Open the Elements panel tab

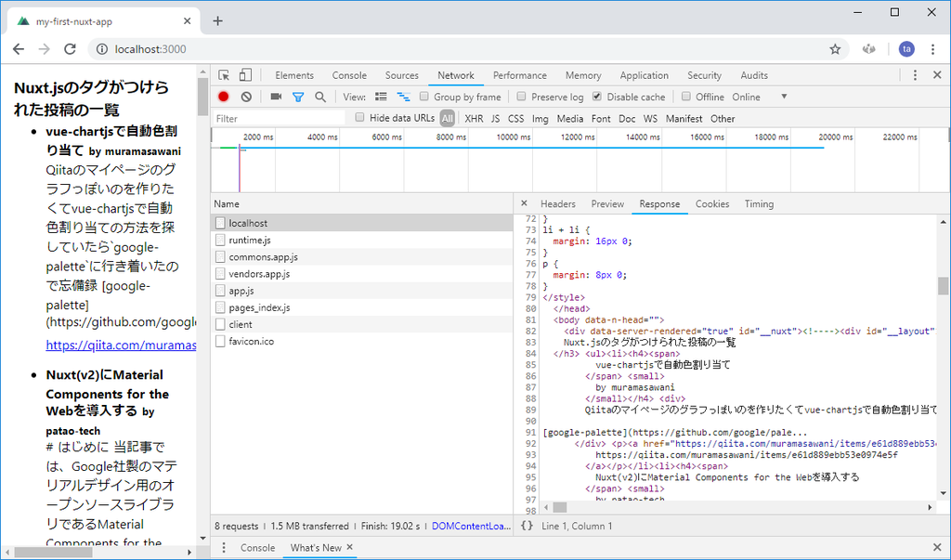click(x=294, y=75)
